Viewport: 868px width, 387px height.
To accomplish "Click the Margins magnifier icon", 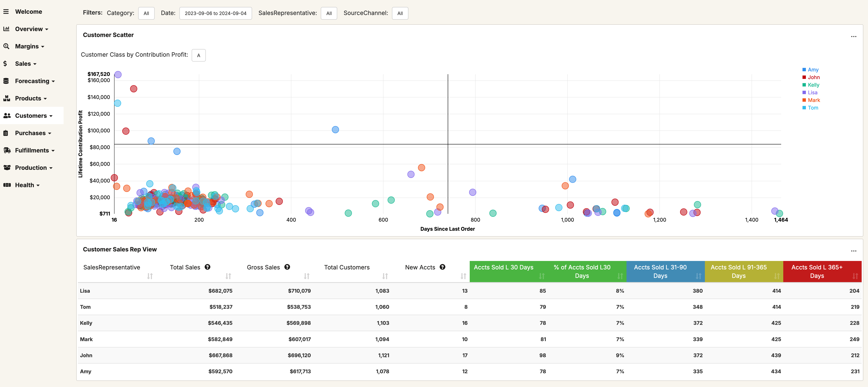I will click(x=6, y=46).
